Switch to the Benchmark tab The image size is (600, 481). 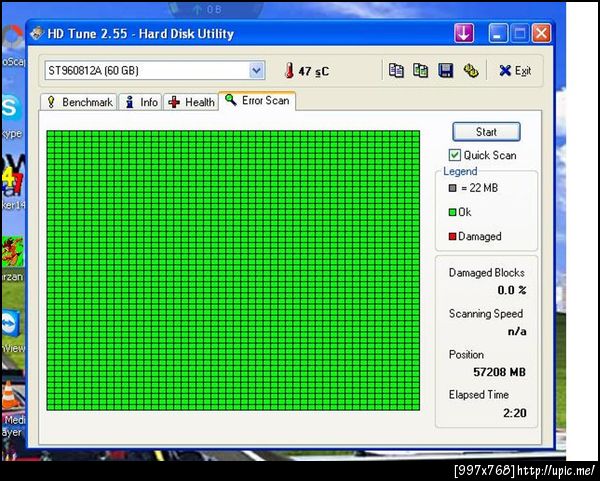[79, 102]
